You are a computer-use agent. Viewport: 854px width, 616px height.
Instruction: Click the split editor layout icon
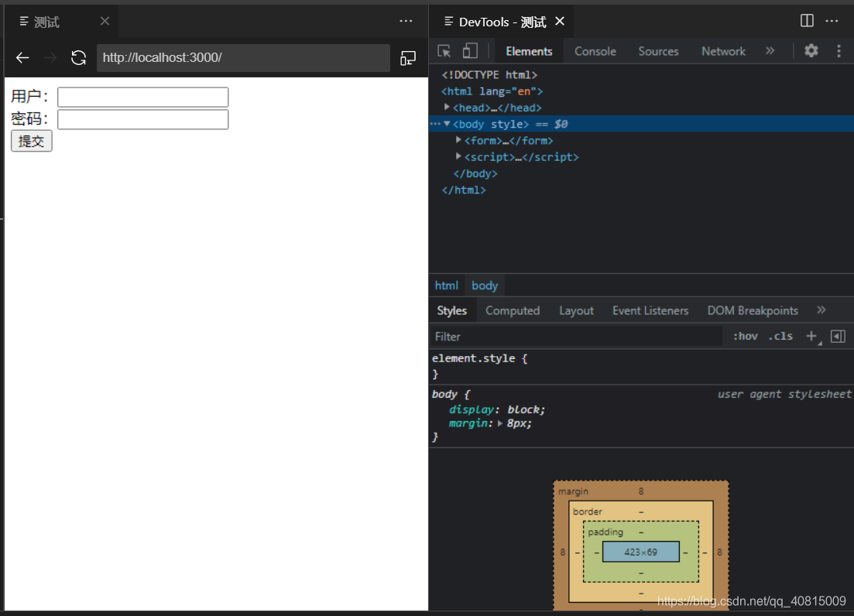click(x=807, y=21)
